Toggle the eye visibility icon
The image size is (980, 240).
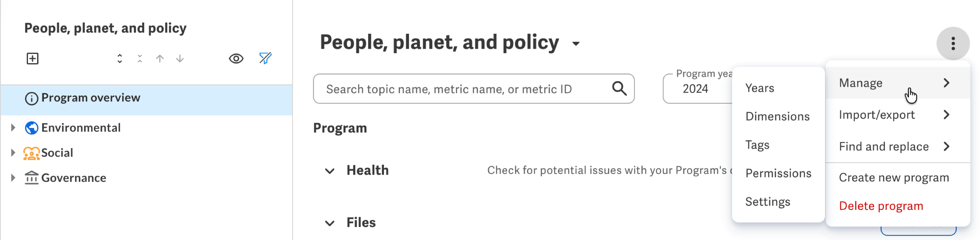[236, 59]
